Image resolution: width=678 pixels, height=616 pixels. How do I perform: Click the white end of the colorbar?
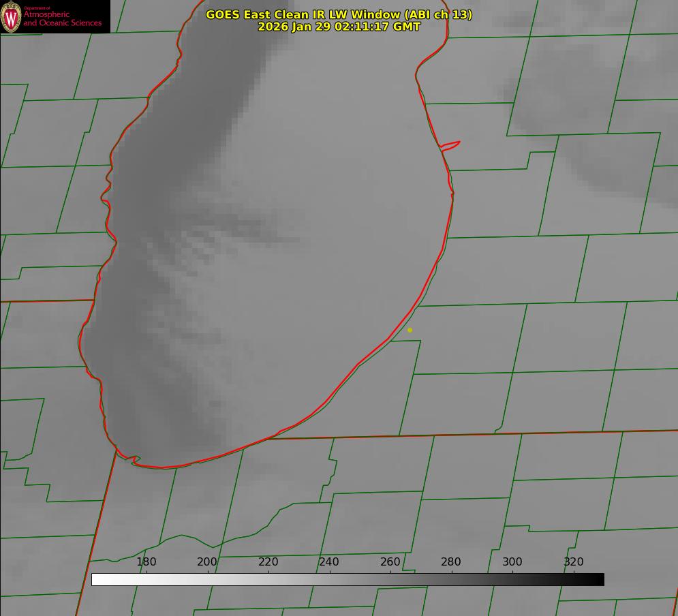pyautogui.click(x=97, y=579)
